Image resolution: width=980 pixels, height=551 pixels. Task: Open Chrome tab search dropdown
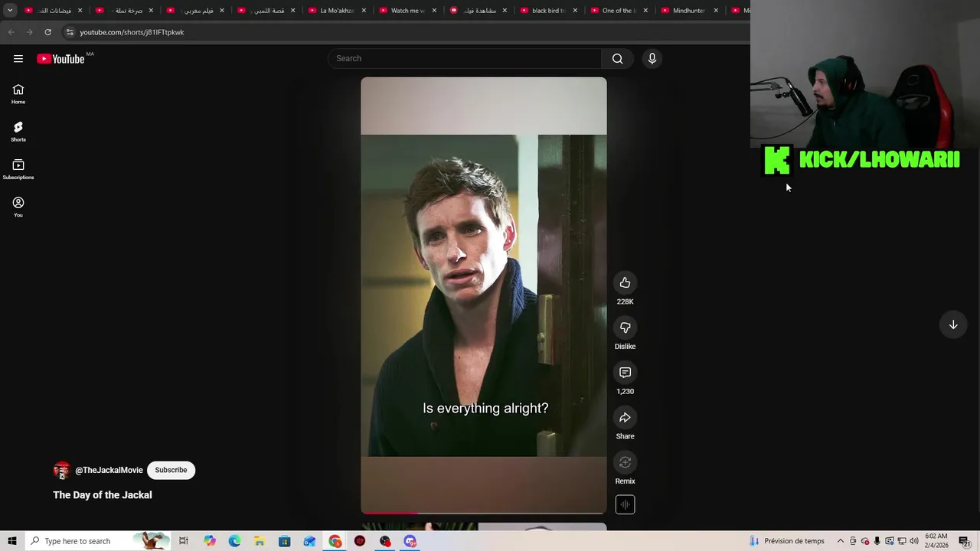point(10,11)
